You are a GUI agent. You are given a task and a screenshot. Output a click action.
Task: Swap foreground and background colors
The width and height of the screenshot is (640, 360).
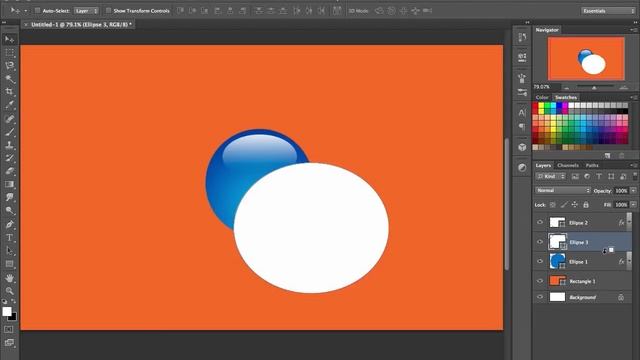coord(13,301)
